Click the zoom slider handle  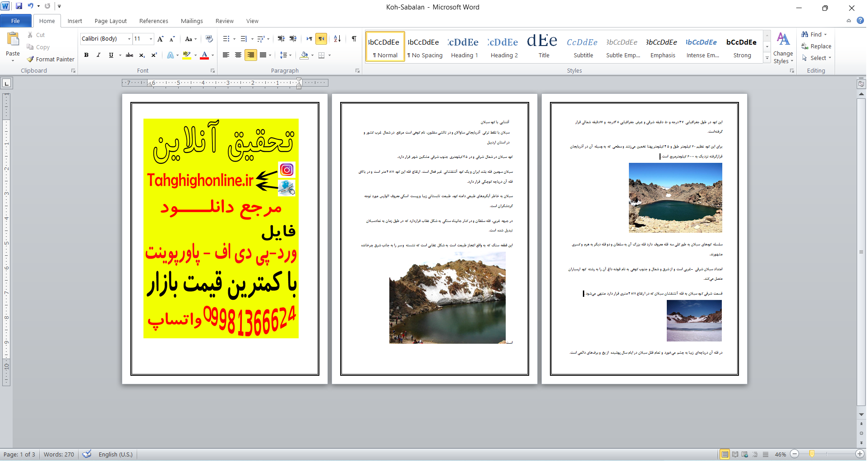point(812,454)
